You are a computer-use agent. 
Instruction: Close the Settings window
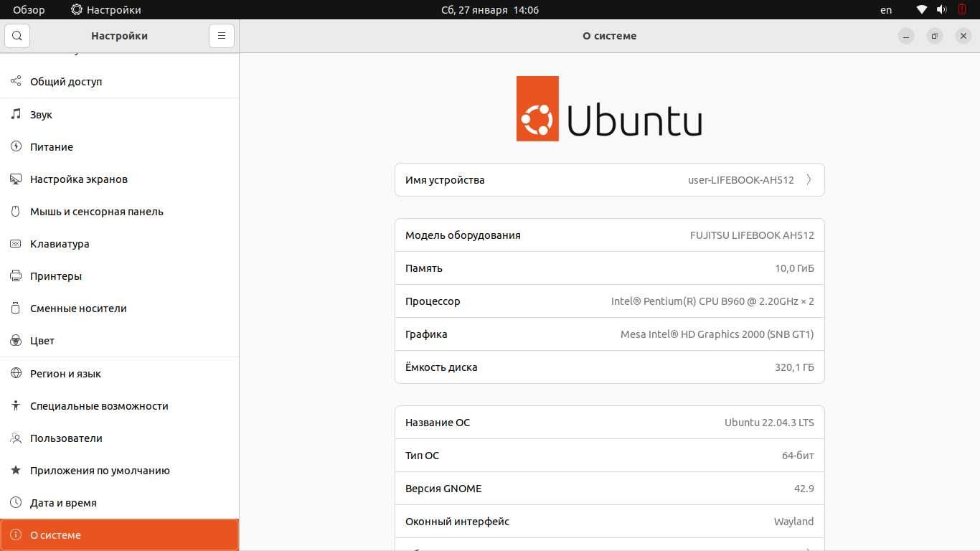click(963, 36)
